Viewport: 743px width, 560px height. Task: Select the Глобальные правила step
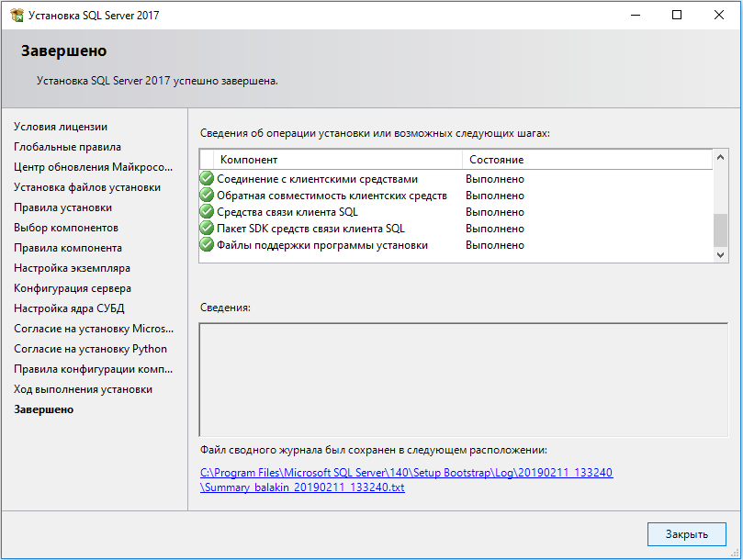(67, 147)
